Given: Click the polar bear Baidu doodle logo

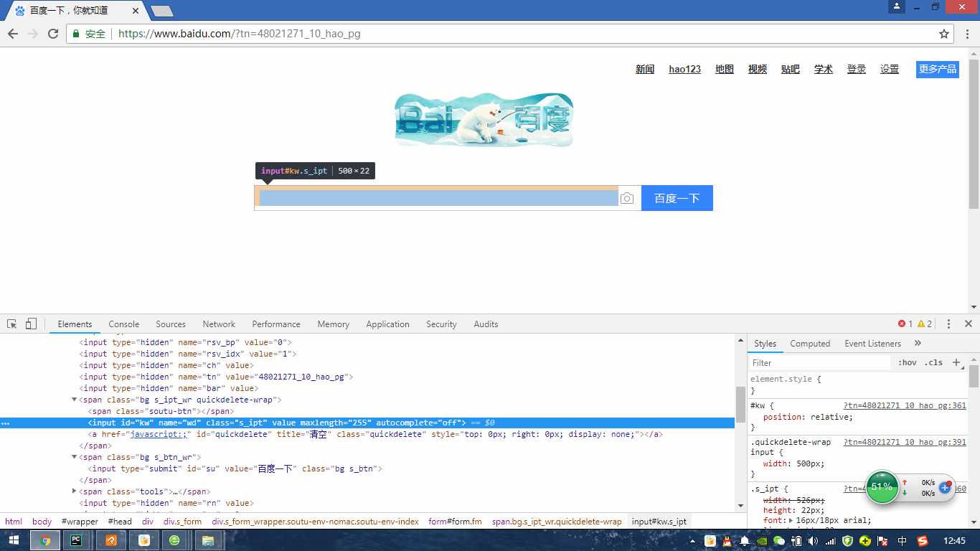Looking at the screenshot, I should click(484, 120).
